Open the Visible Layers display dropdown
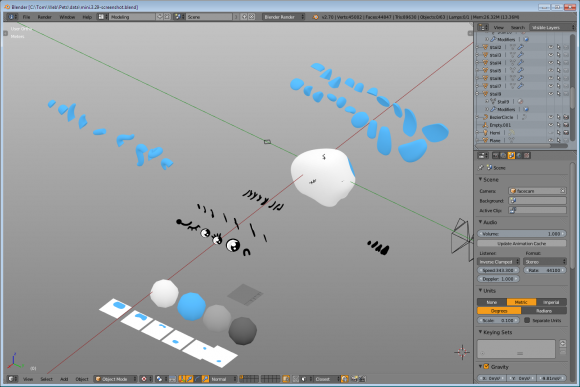This screenshot has height=387, width=580. tap(552, 27)
